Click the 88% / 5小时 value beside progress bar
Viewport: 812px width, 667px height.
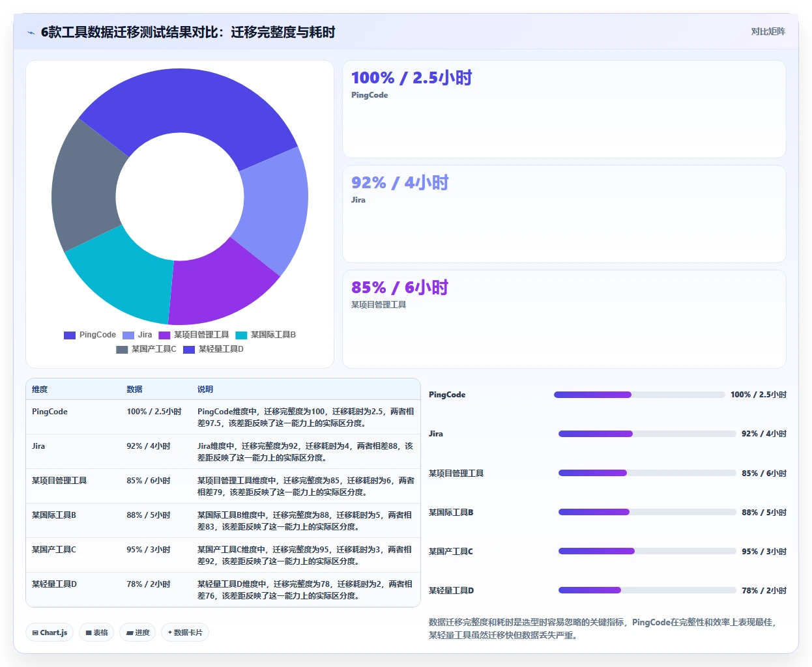click(764, 513)
